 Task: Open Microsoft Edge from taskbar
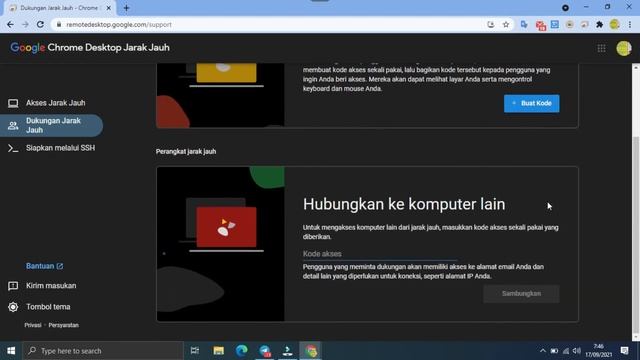click(x=242, y=351)
